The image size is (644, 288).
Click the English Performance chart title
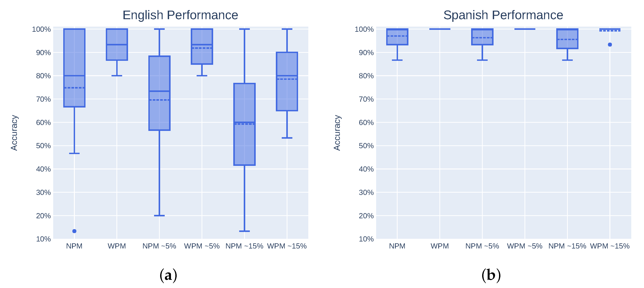[x=180, y=15]
